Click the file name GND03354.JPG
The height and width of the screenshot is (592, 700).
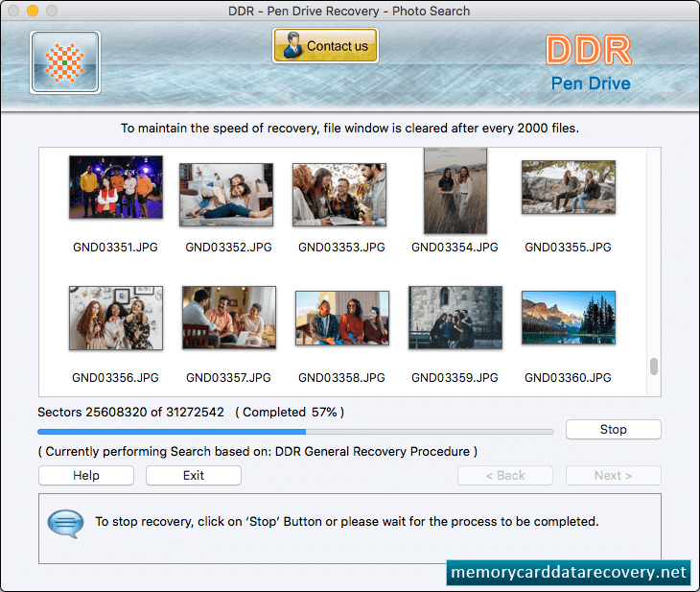click(x=455, y=248)
